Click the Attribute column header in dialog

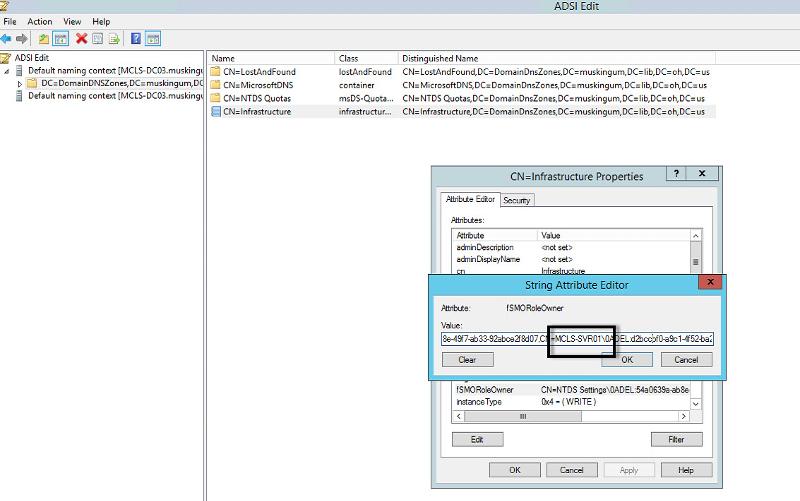[x=495, y=235]
